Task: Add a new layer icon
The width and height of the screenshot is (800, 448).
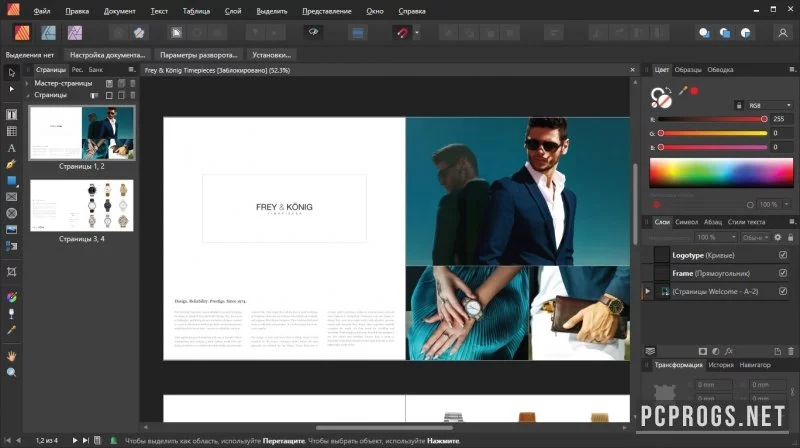Action: point(778,351)
